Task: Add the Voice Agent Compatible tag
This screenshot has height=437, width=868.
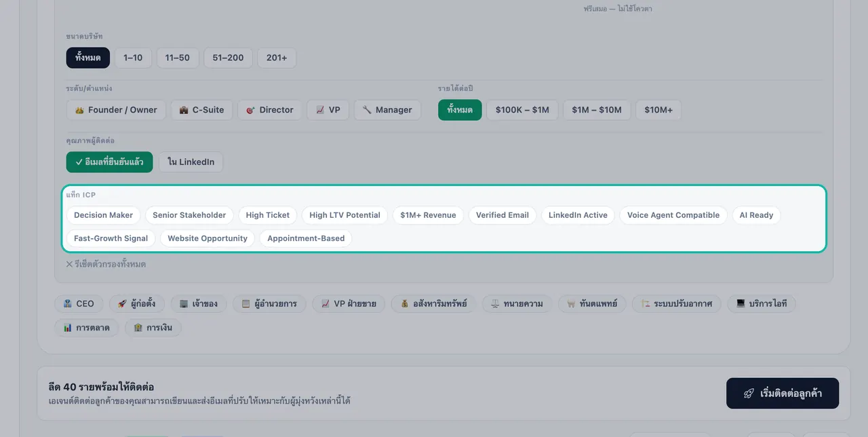Action: [x=673, y=215]
